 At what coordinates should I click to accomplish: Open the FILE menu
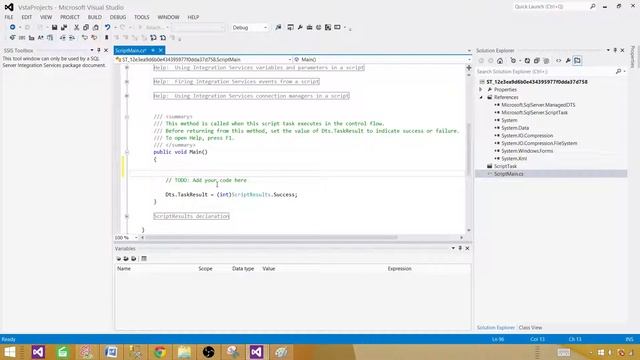click(9, 17)
